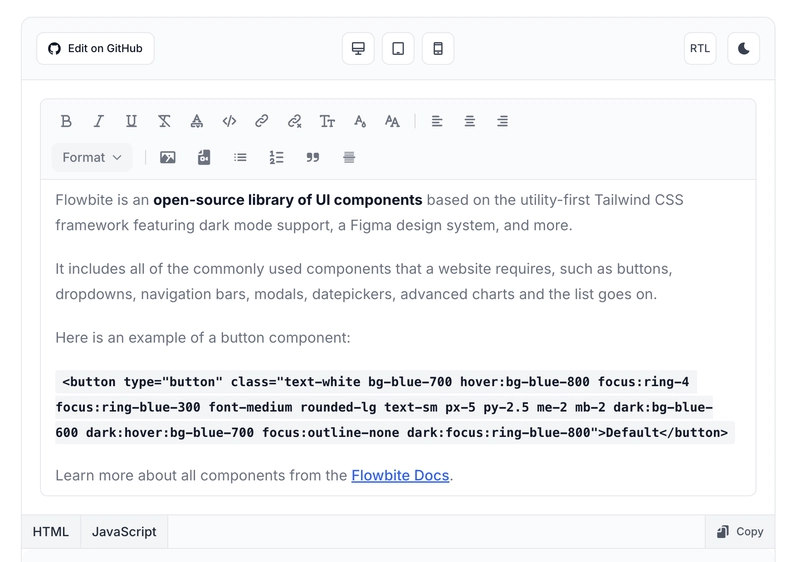The image size is (800, 562).
Task: Add a link to selected text
Action: pos(262,121)
